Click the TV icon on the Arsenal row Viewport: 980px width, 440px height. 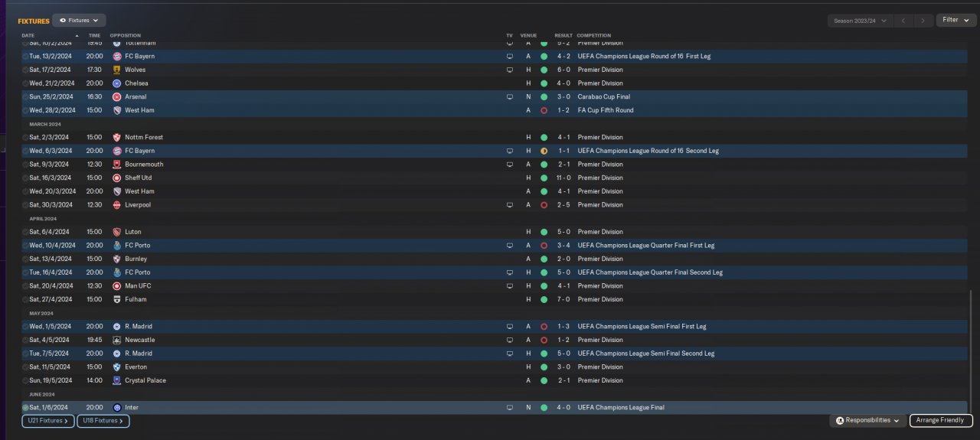coord(510,97)
